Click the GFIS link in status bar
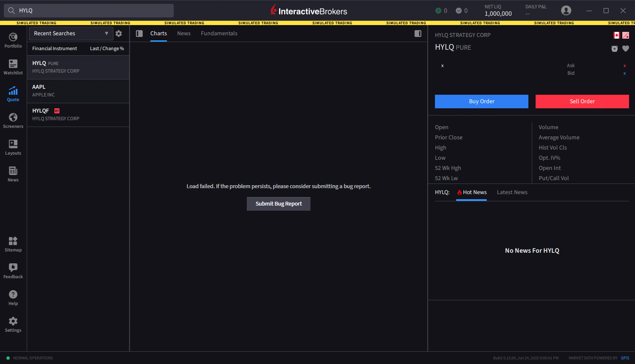Viewport: 635px width, 364px height. pyautogui.click(x=625, y=358)
